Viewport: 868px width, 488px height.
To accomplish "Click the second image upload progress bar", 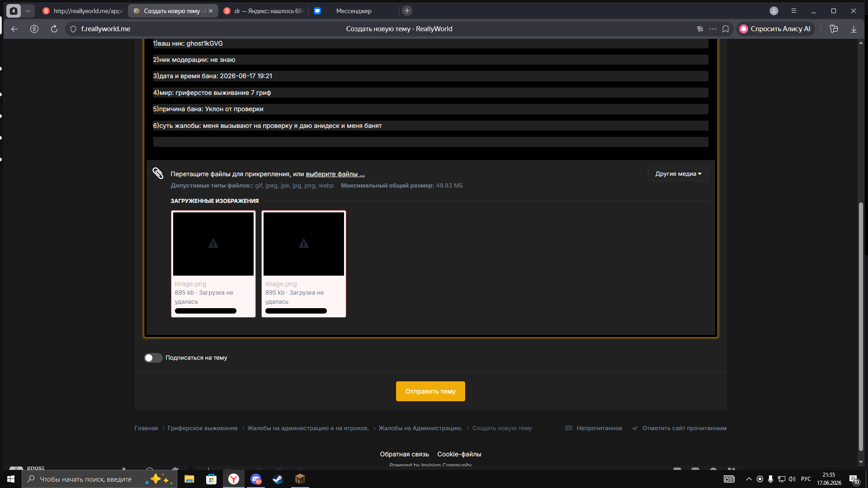I will (296, 311).
